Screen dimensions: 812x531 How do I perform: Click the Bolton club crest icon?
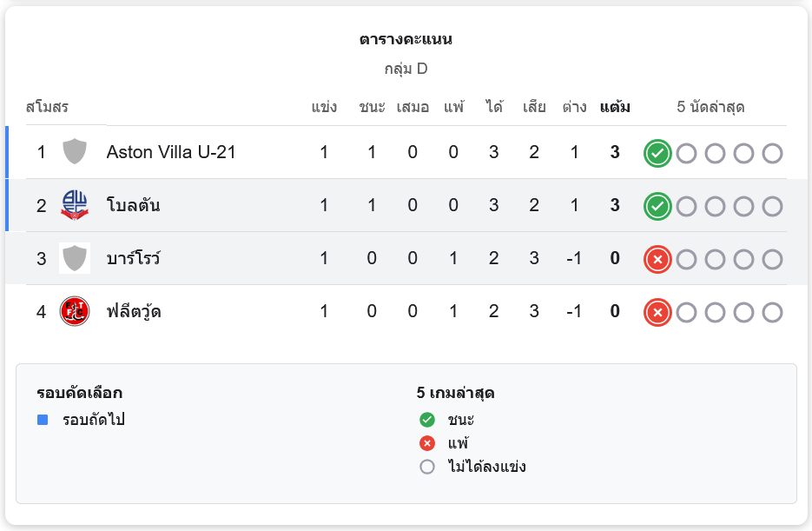click(x=75, y=206)
